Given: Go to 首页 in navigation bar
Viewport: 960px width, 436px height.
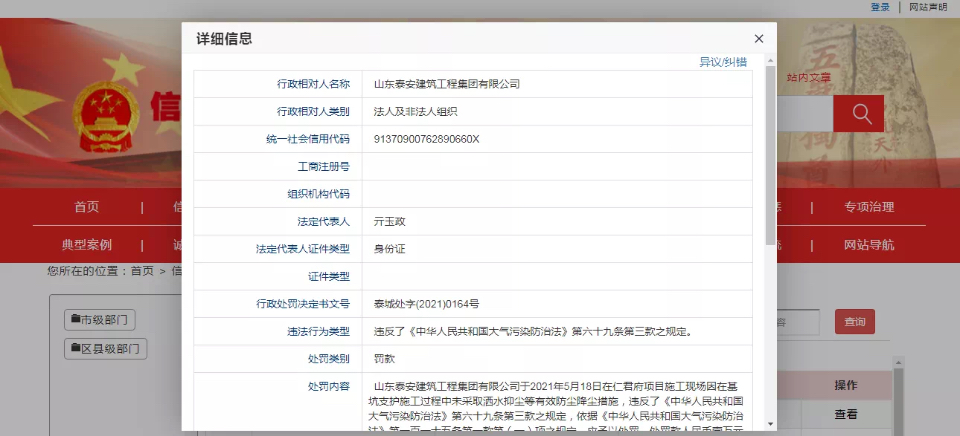Looking at the screenshot, I should pyautogui.click(x=87, y=207).
